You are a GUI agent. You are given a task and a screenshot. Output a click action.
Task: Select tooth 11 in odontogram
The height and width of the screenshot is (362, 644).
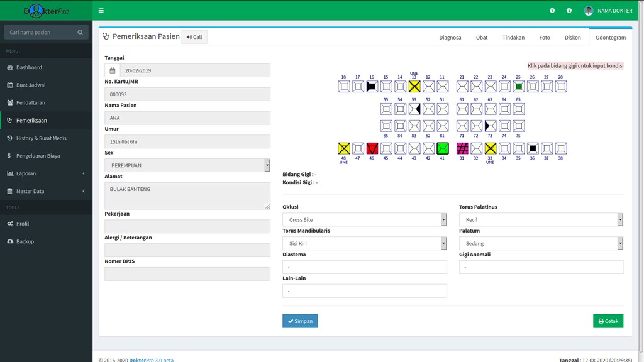[x=442, y=87]
